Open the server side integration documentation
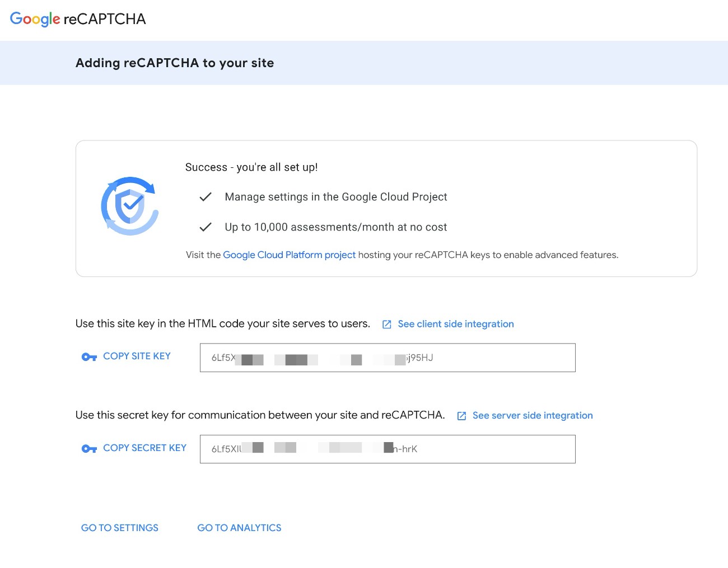Image resolution: width=728 pixels, height=568 pixels. pyautogui.click(x=532, y=415)
